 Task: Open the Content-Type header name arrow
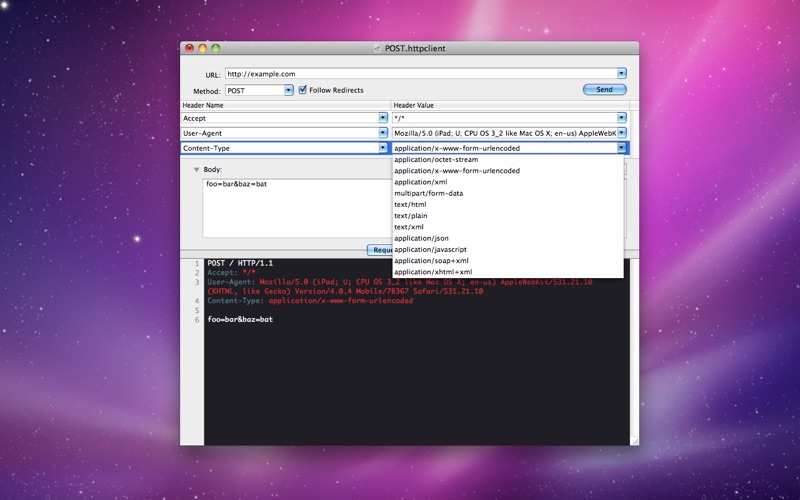click(383, 148)
